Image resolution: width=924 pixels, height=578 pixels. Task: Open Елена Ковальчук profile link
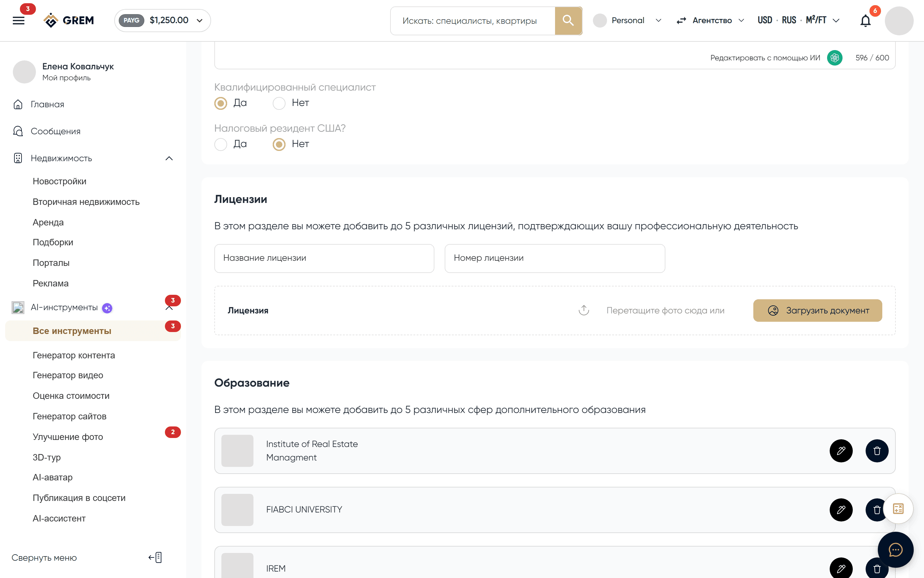pos(78,66)
